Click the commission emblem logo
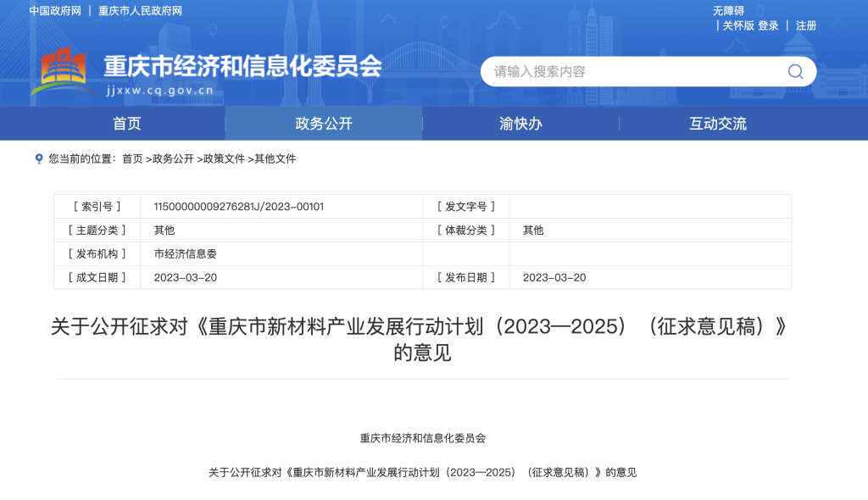The height and width of the screenshot is (500, 868). coord(63,69)
